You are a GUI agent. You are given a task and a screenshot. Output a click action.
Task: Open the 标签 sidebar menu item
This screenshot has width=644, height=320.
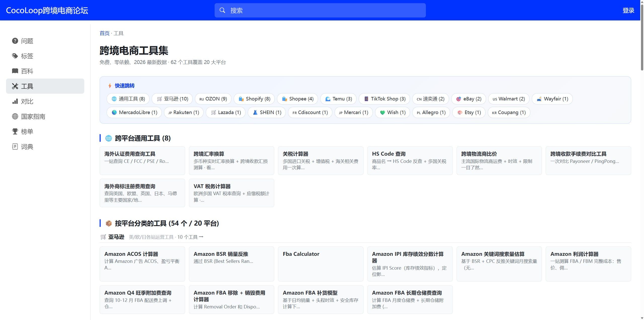click(45, 56)
